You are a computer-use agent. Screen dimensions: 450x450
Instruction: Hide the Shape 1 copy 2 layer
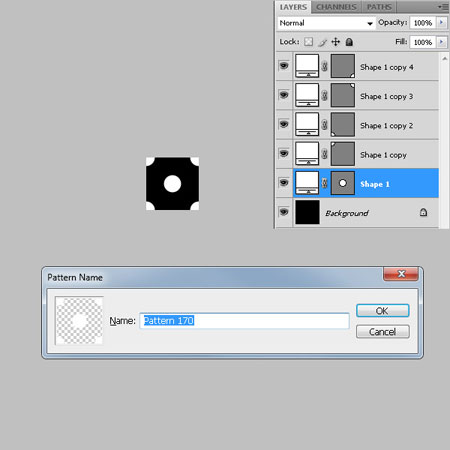point(284,124)
